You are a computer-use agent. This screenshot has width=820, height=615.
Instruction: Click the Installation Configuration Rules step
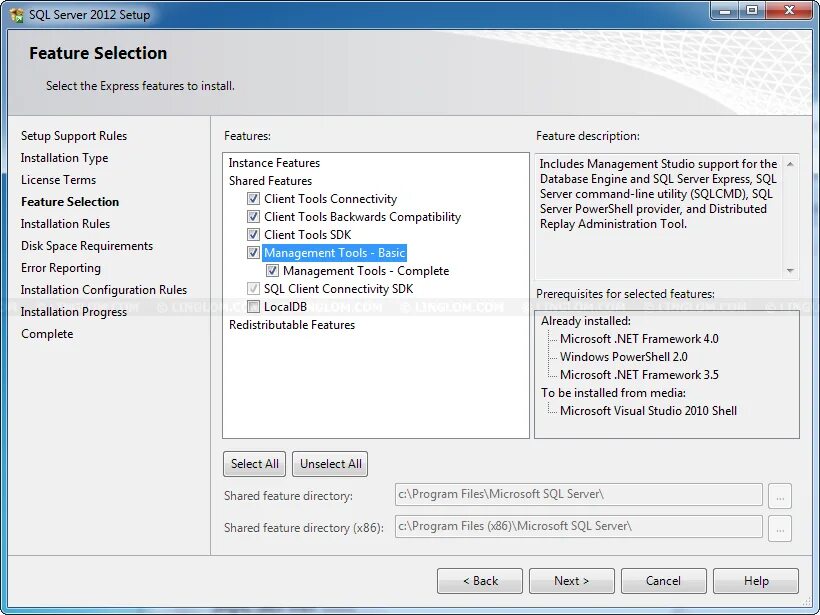click(x=104, y=290)
